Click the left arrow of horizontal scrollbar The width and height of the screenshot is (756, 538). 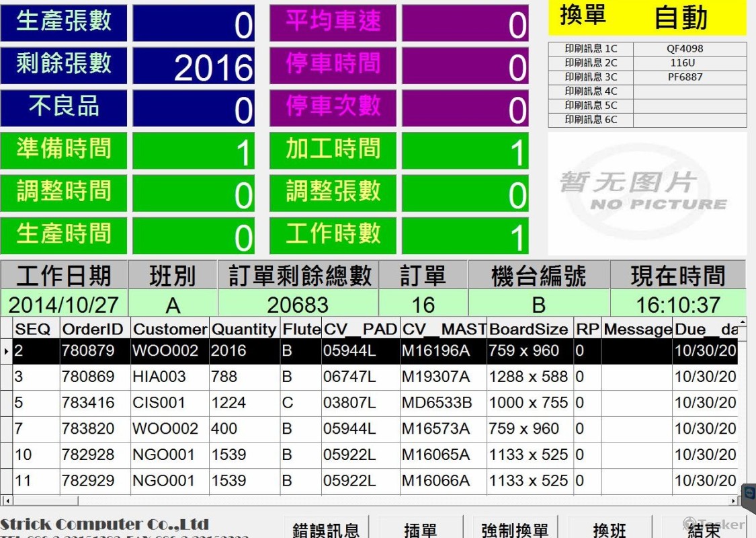tap(7, 500)
